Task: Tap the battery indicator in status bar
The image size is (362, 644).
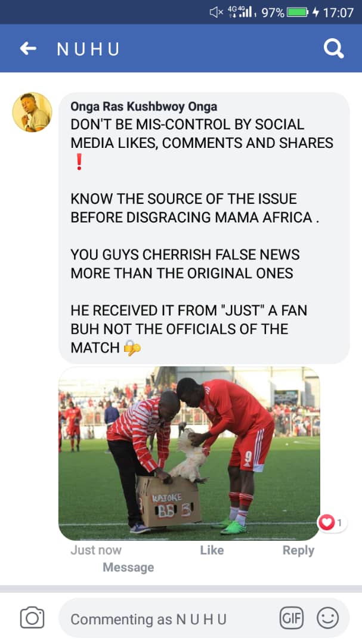Action: click(298, 13)
